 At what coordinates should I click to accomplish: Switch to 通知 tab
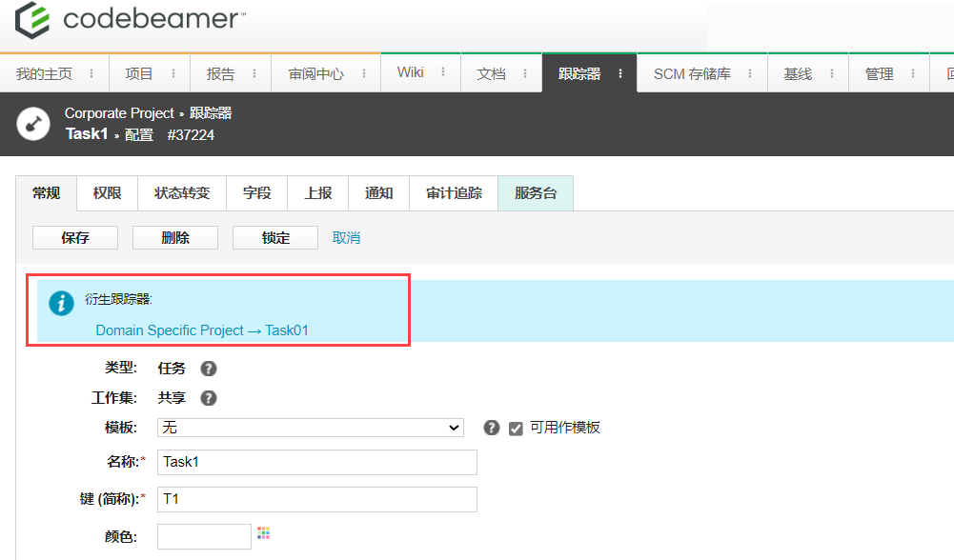point(378,193)
